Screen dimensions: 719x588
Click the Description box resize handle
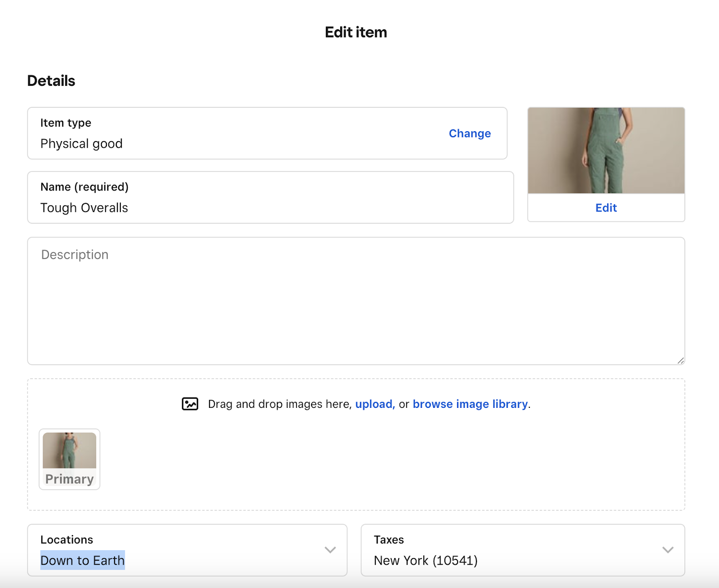coord(680,360)
